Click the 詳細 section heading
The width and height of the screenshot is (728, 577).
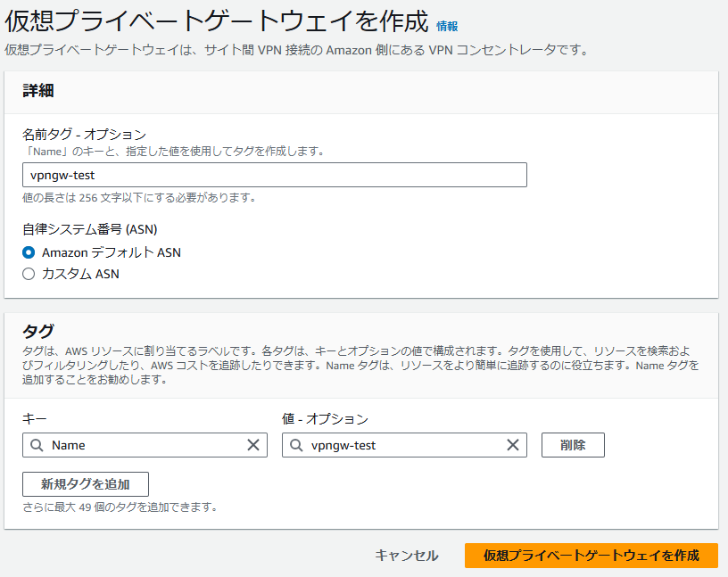(x=38, y=91)
